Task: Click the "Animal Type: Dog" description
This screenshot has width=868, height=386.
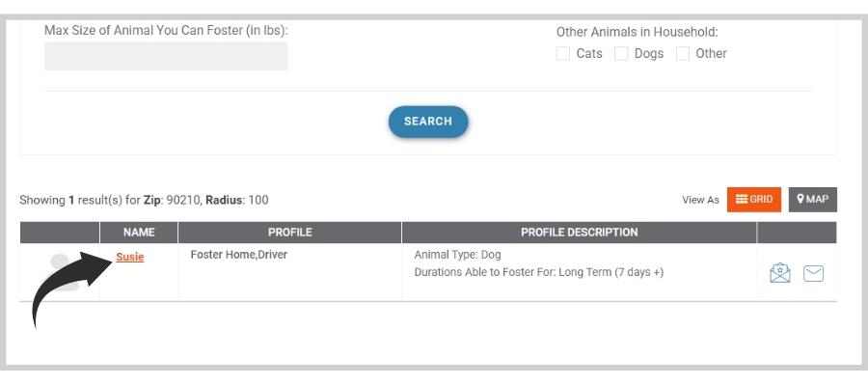Action: tap(457, 255)
